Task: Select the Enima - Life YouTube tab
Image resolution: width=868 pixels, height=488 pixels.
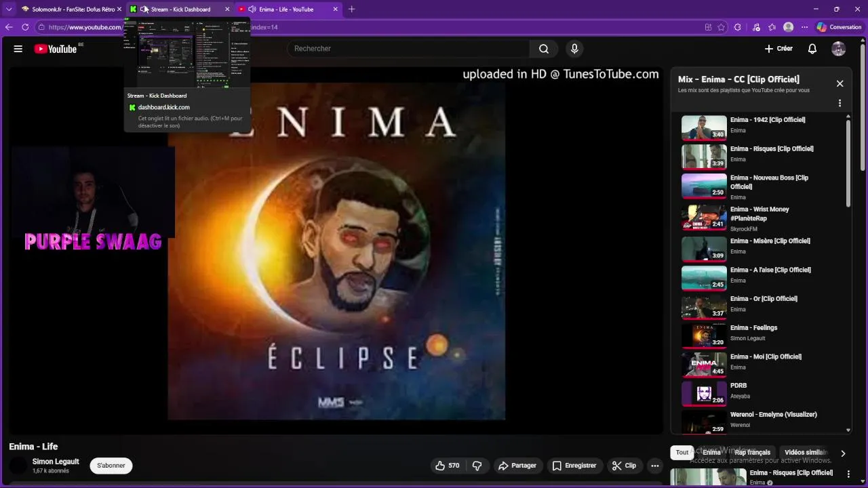Action: tap(288, 9)
